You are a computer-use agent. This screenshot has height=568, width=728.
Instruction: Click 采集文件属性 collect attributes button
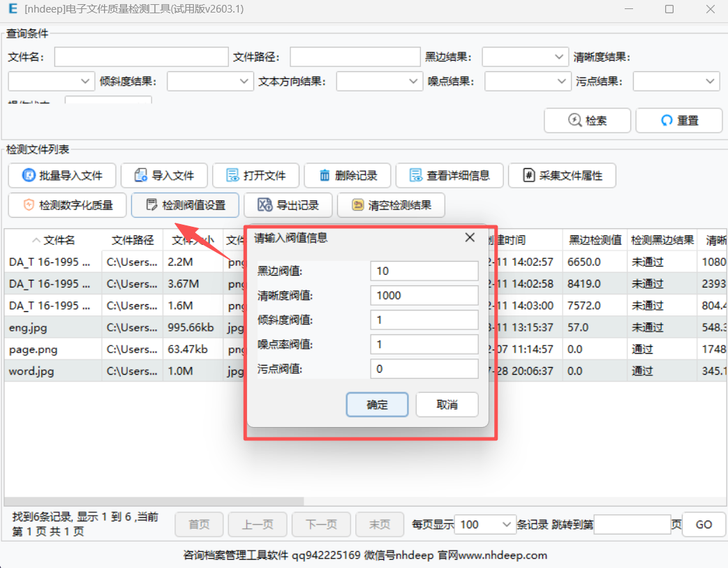(562, 175)
